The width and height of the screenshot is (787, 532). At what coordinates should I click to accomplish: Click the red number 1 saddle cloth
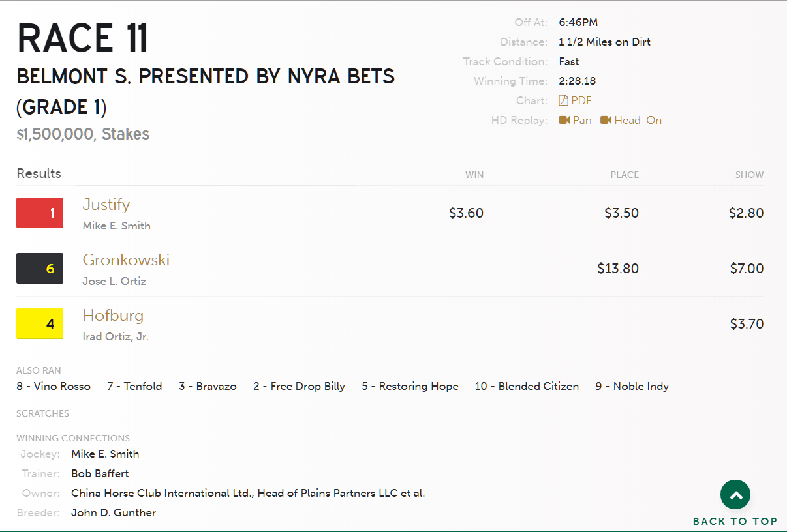click(40, 213)
